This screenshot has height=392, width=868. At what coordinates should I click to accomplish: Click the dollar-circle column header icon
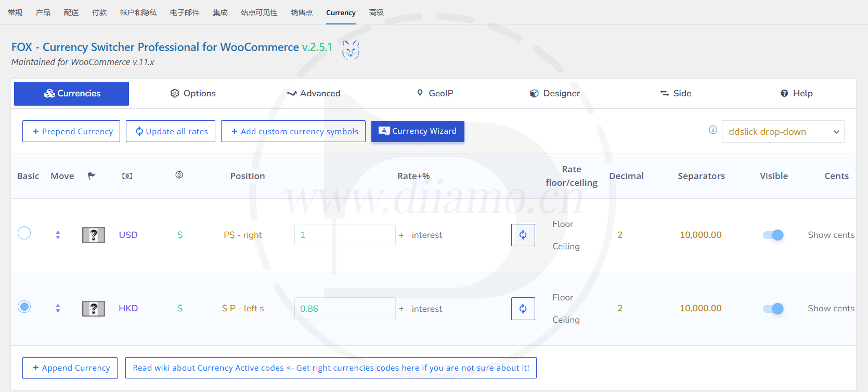point(179,175)
